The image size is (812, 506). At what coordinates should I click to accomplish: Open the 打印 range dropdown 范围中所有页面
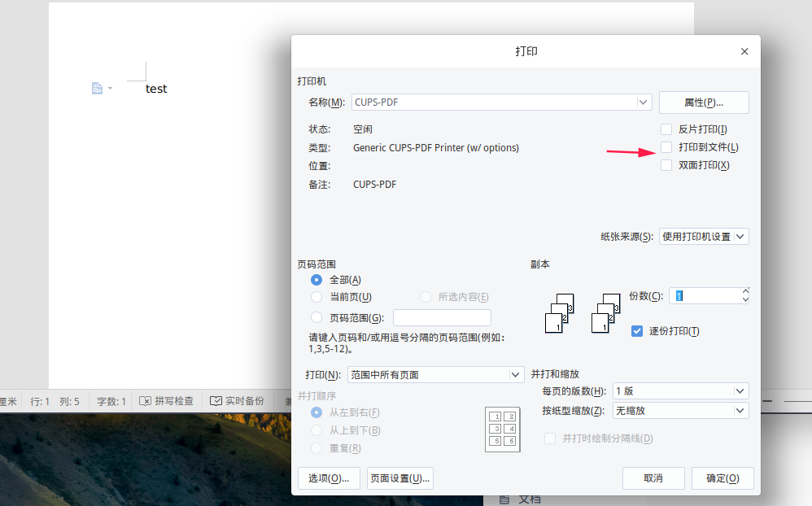pos(435,375)
